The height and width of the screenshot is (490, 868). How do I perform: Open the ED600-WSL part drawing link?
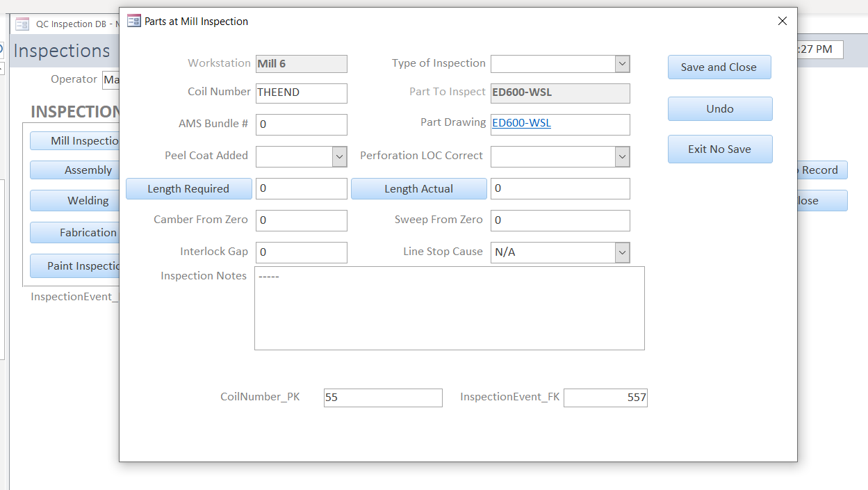pyautogui.click(x=521, y=124)
